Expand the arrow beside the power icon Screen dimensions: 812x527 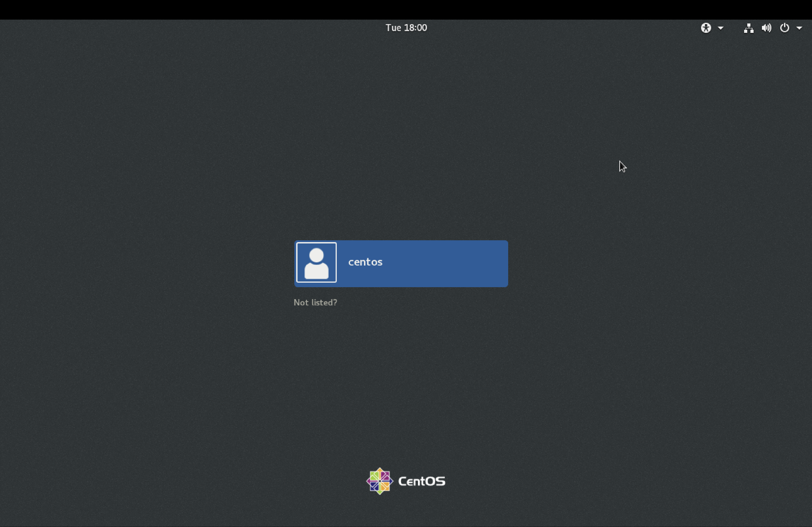(x=799, y=28)
